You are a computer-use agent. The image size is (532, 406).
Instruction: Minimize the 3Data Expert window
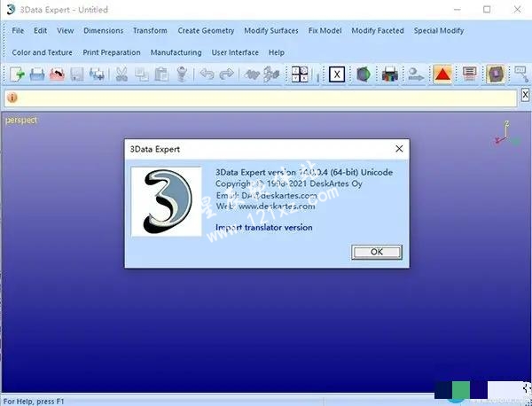[457, 10]
